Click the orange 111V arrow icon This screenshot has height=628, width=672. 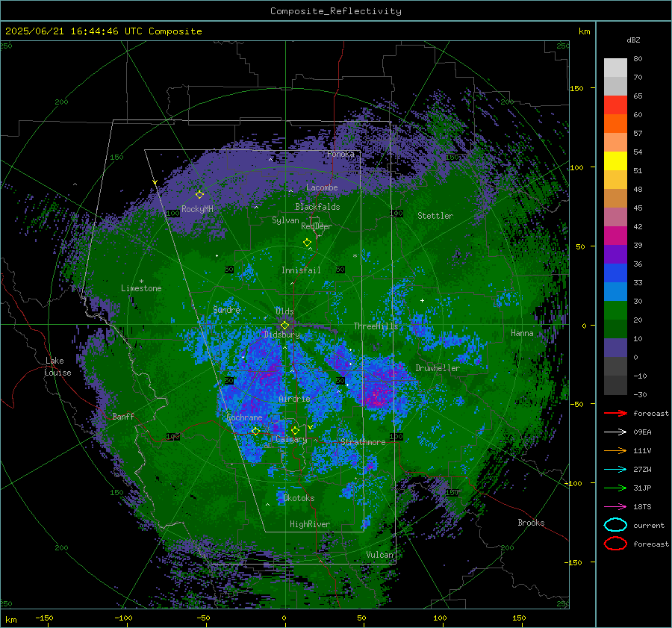pyautogui.click(x=615, y=450)
